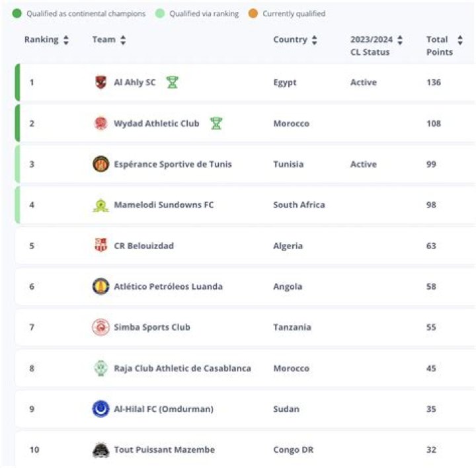Sort by Country column arrows
Image resolution: width=476 pixels, height=468 pixels.
[x=314, y=40]
